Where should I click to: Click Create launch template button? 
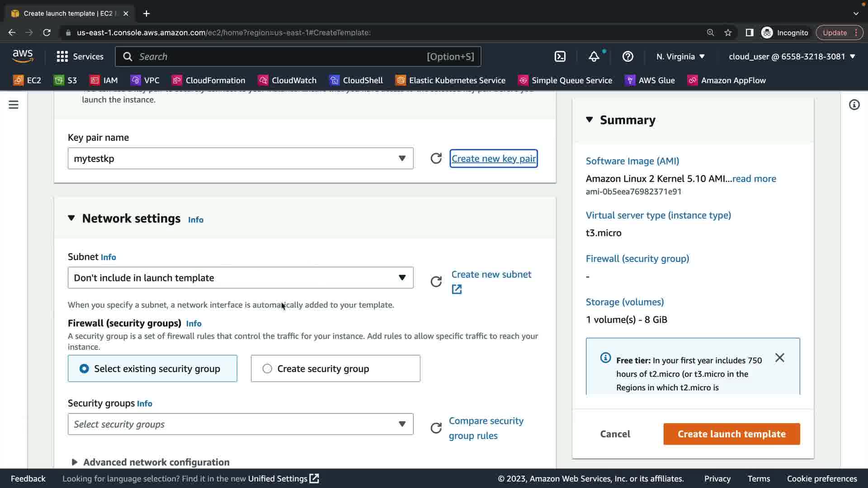731,434
